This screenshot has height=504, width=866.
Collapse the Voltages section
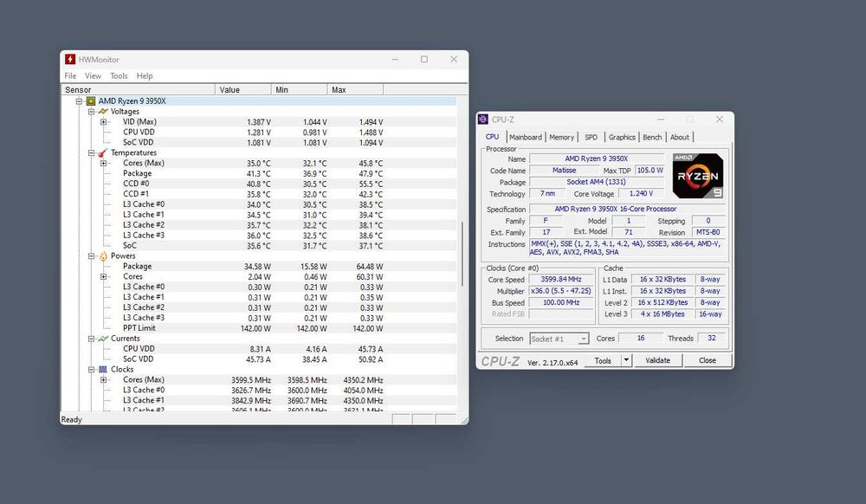point(91,112)
